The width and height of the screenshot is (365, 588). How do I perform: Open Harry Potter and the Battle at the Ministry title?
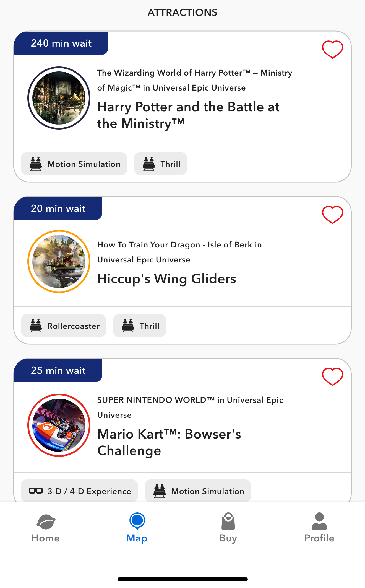(x=188, y=115)
